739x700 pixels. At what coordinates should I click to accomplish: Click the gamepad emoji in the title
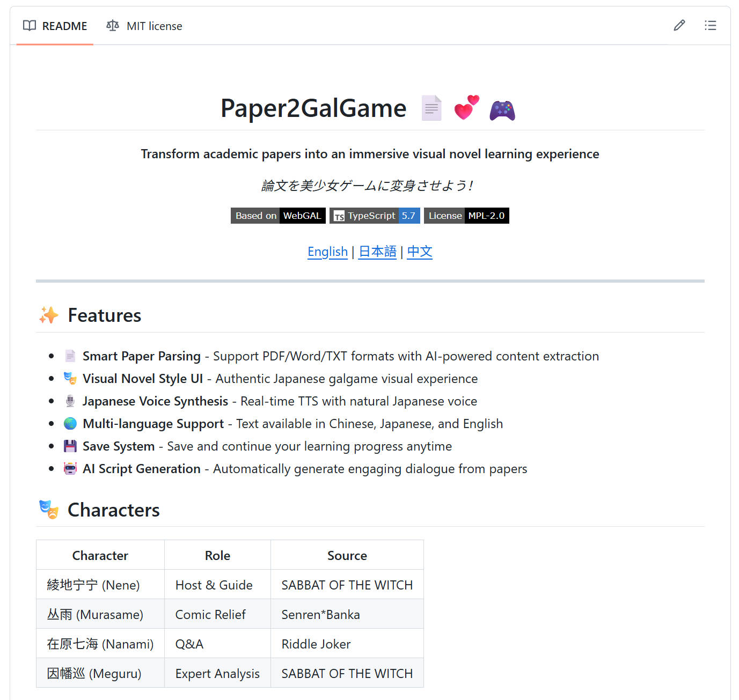[502, 108]
